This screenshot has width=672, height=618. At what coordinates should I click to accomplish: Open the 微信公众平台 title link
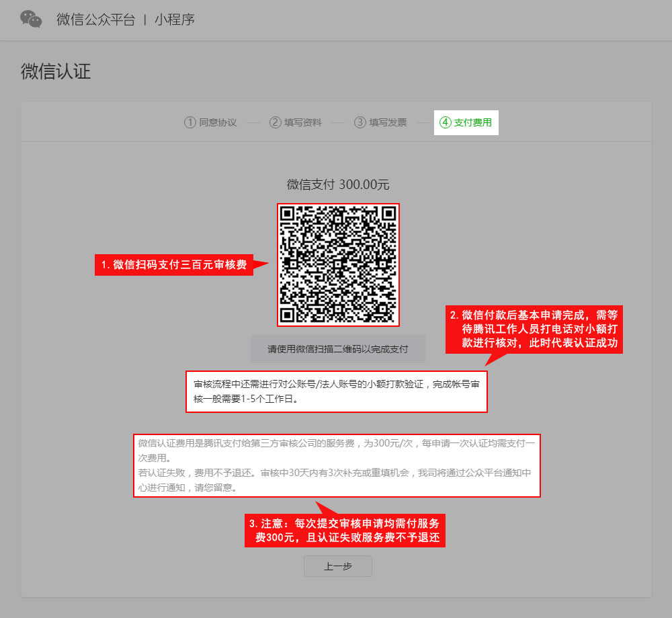click(x=95, y=20)
